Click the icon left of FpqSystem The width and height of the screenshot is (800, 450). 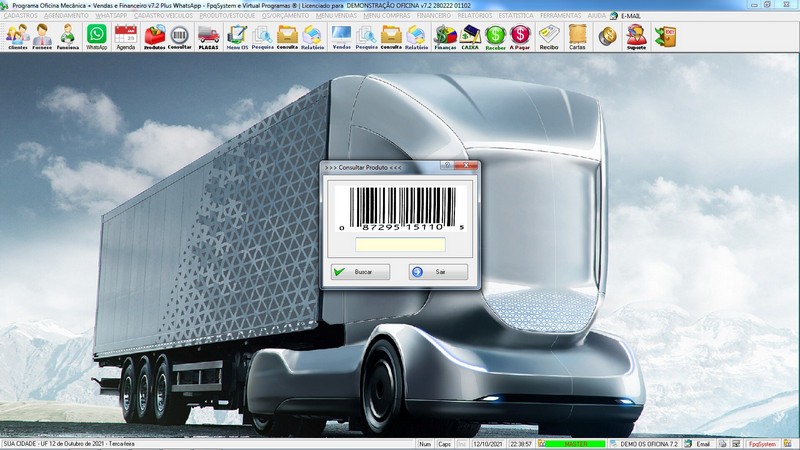tap(736, 444)
